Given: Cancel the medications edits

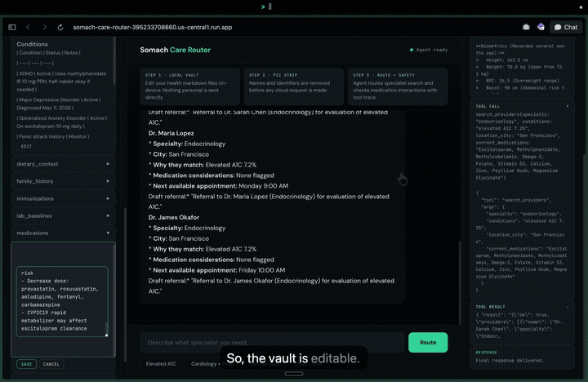Looking at the screenshot, I should click(x=51, y=364).
